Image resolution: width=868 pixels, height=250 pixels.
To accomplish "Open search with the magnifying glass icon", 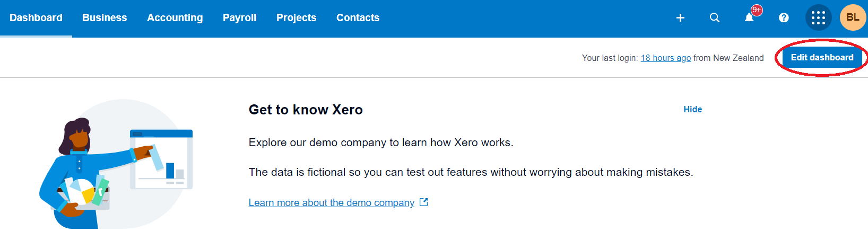I will tap(715, 18).
